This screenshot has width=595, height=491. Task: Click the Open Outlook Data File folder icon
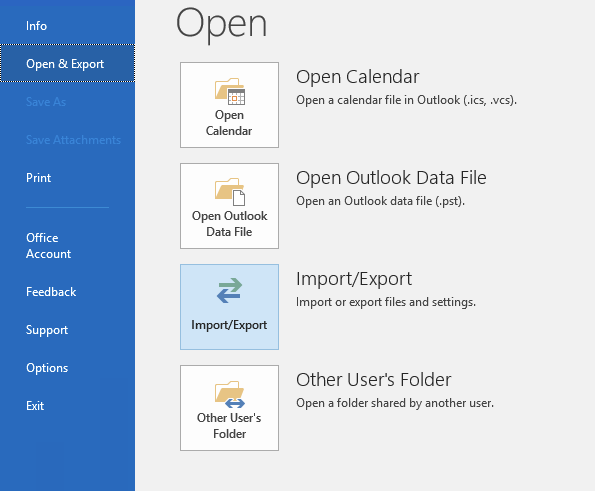230,192
